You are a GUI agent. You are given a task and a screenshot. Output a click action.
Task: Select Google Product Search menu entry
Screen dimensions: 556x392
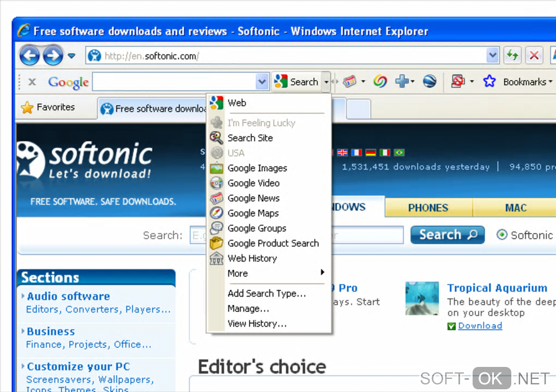click(269, 243)
